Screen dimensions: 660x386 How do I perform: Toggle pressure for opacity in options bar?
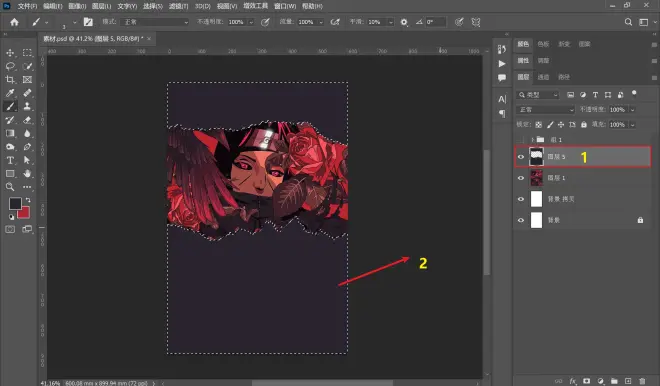point(265,22)
